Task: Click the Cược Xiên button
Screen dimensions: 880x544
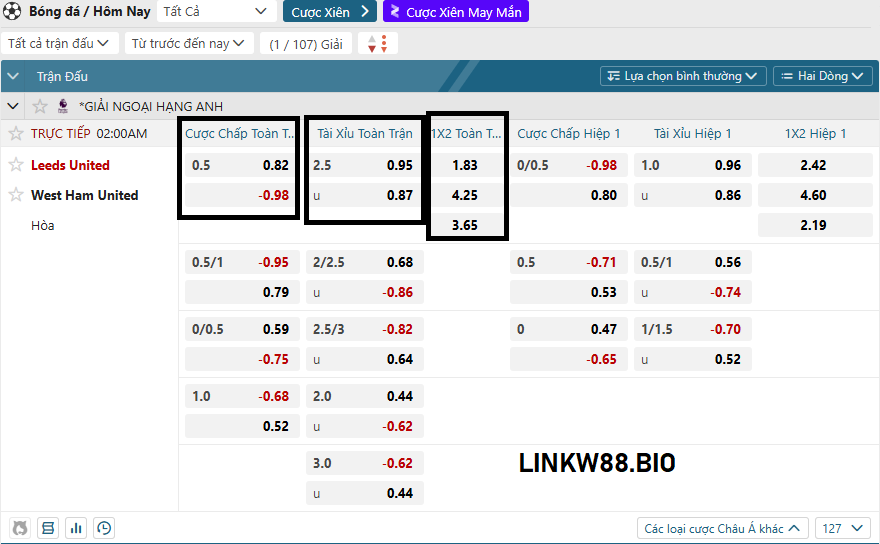Action: (329, 12)
